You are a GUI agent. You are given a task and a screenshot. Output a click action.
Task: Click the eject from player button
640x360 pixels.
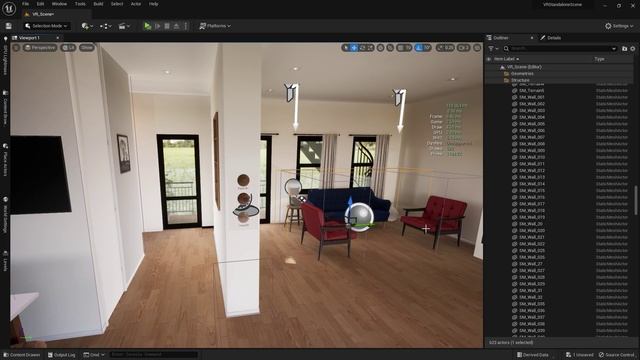(x=176, y=26)
